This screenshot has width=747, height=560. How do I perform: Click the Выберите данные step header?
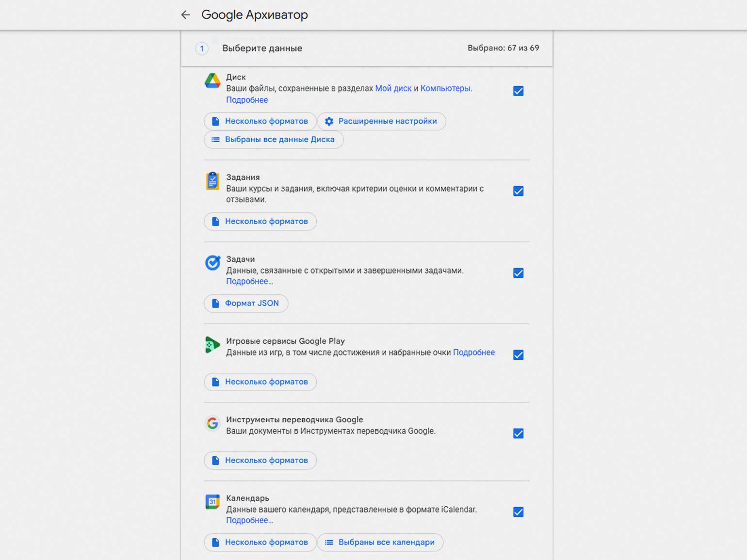pyautogui.click(x=262, y=48)
